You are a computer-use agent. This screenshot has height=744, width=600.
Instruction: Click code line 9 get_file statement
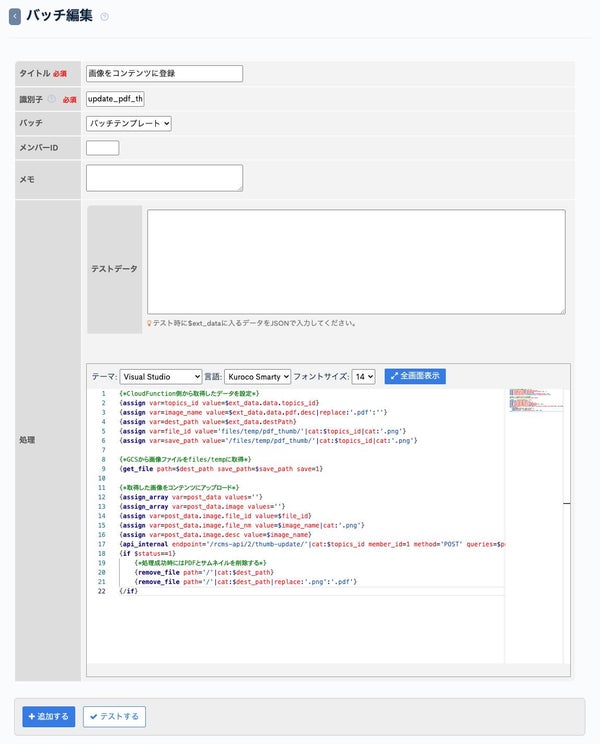pyautogui.click(x=222, y=469)
